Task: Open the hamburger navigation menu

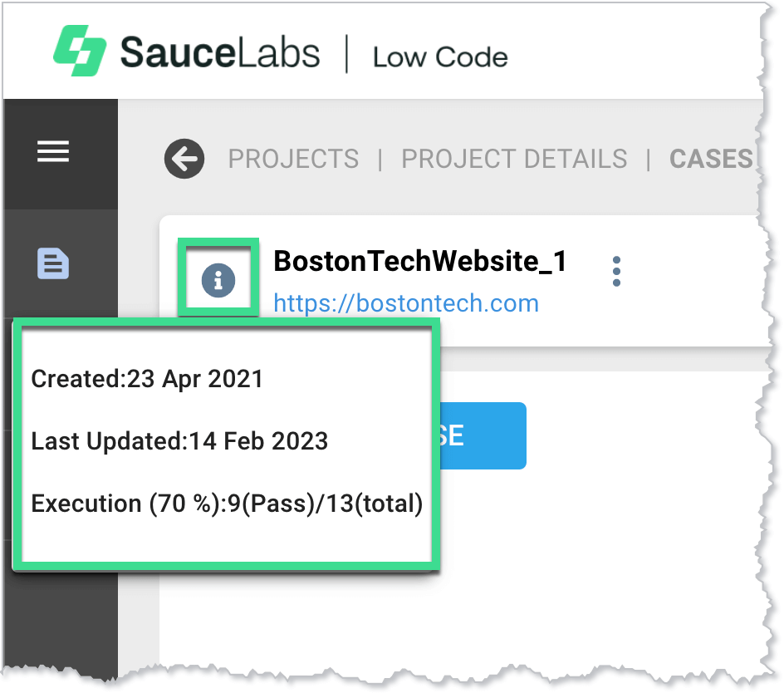Action: 52,151
